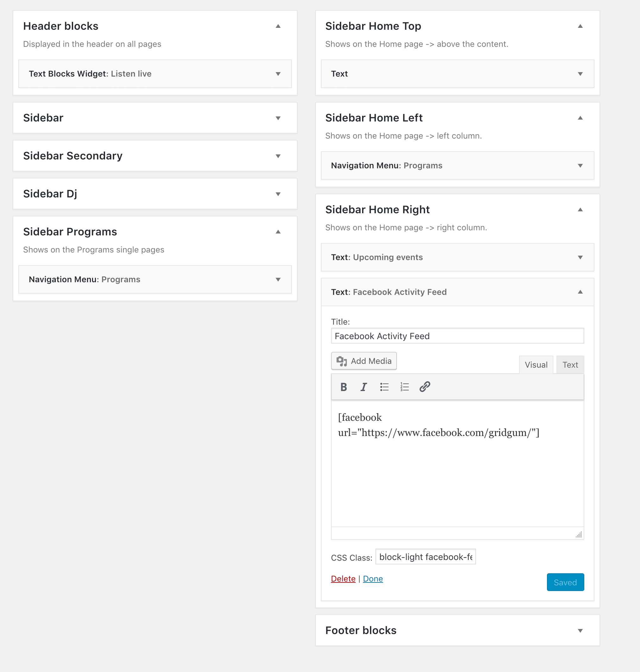The width and height of the screenshot is (640, 672).
Task: Edit the Facebook Activity Feed title field
Action: (x=457, y=336)
